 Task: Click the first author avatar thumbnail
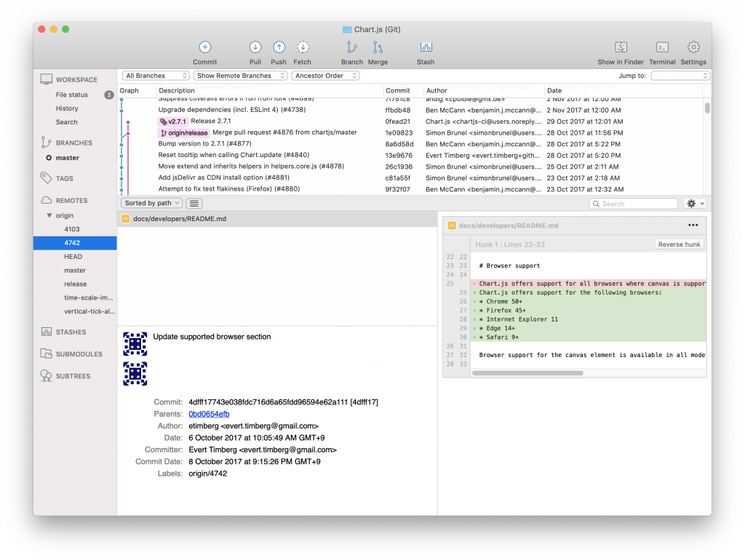[x=135, y=344]
